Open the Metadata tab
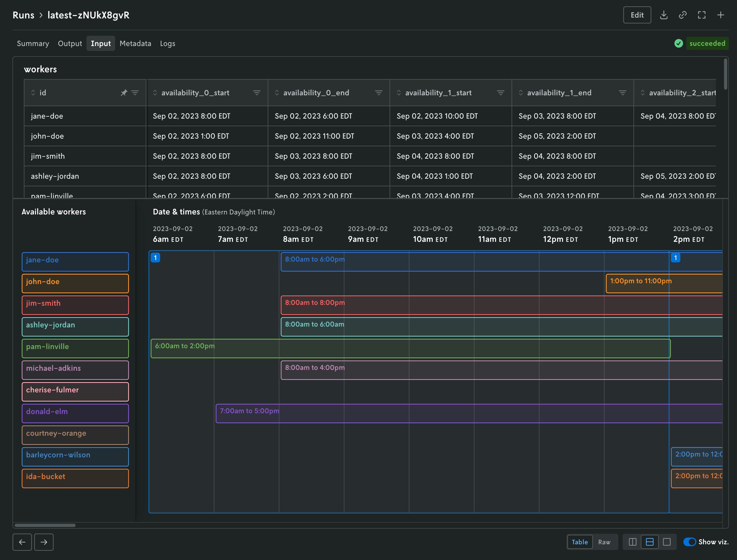The width and height of the screenshot is (737, 560). pyautogui.click(x=135, y=43)
